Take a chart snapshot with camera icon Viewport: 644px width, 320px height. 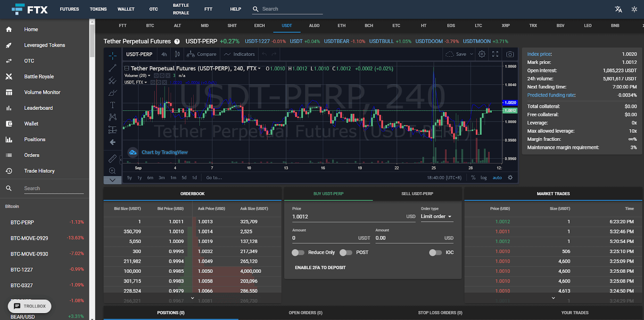tap(510, 54)
